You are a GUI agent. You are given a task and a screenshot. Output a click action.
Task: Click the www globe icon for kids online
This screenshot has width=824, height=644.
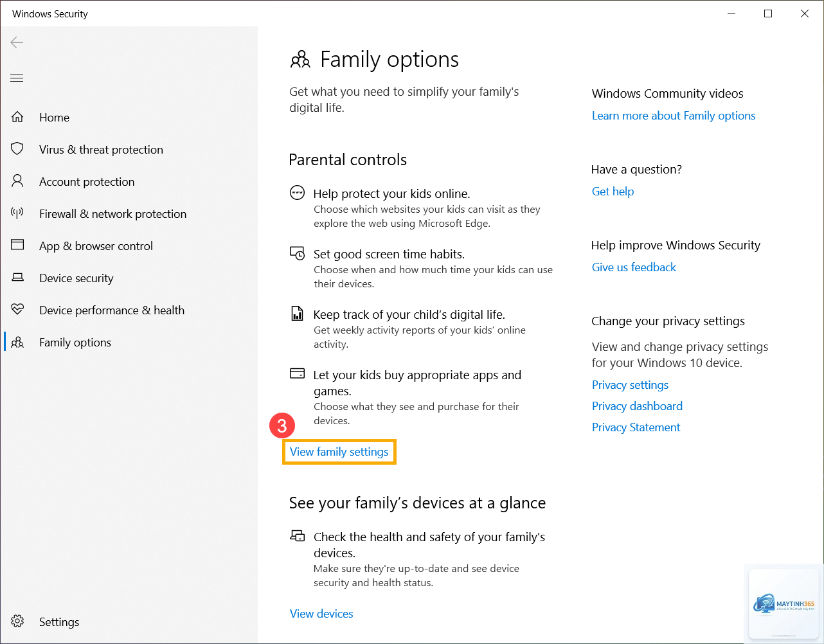click(297, 193)
